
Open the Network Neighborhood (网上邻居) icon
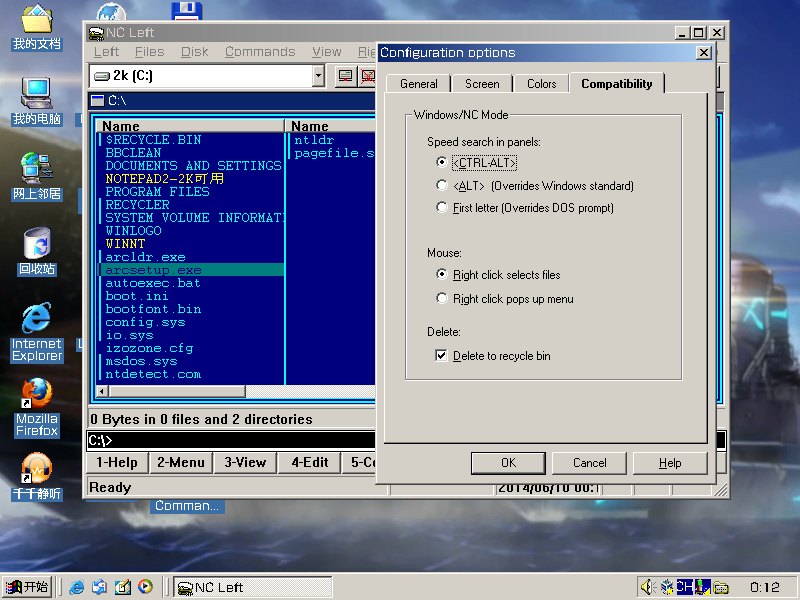tap(36, 168)
